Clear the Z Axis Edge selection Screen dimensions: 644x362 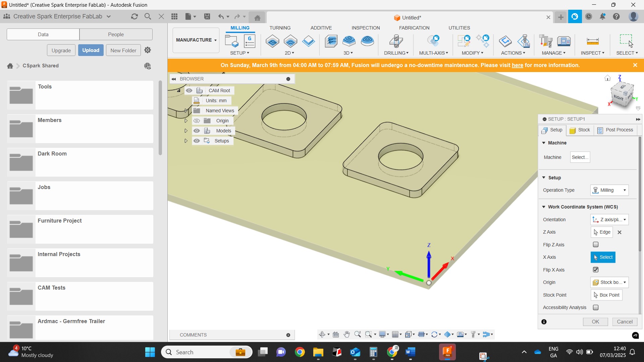[x=620, y=232]
